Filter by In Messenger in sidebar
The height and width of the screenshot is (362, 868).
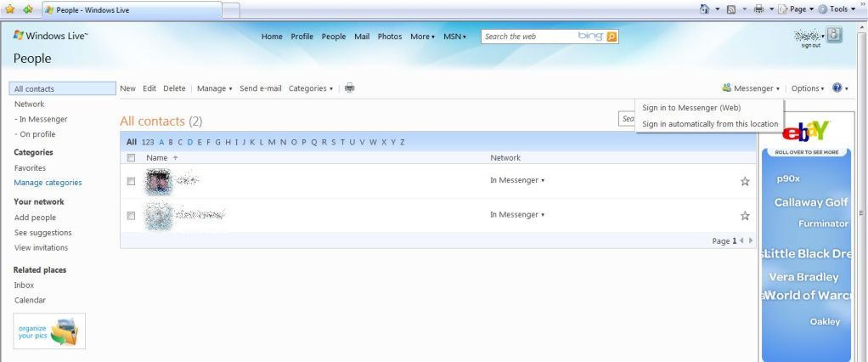[x=41, y=119]
